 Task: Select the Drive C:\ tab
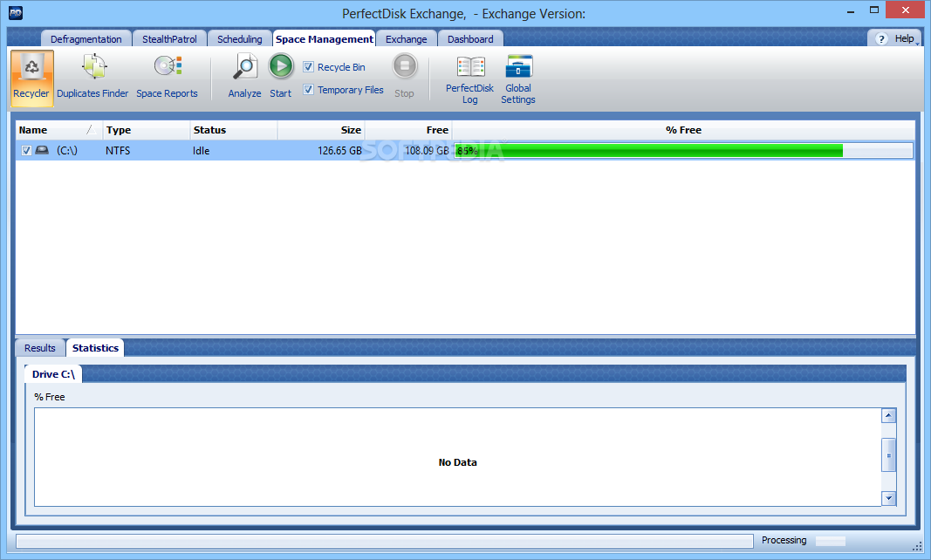53,374
